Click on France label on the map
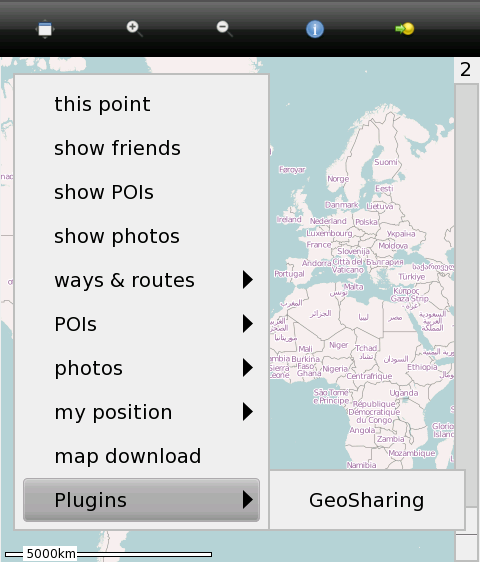The image size is (480, 562). (x=319, y=245)
